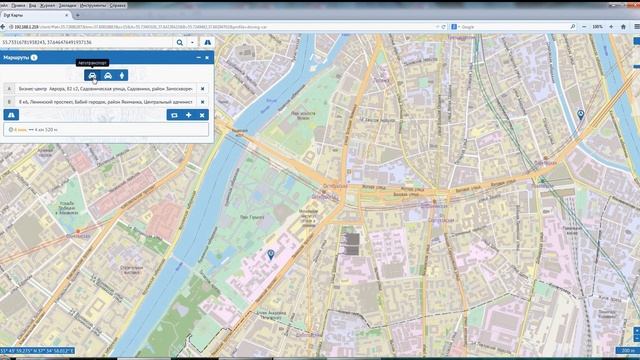
Task: Go to the browser home page
Action: click(623, 27)
